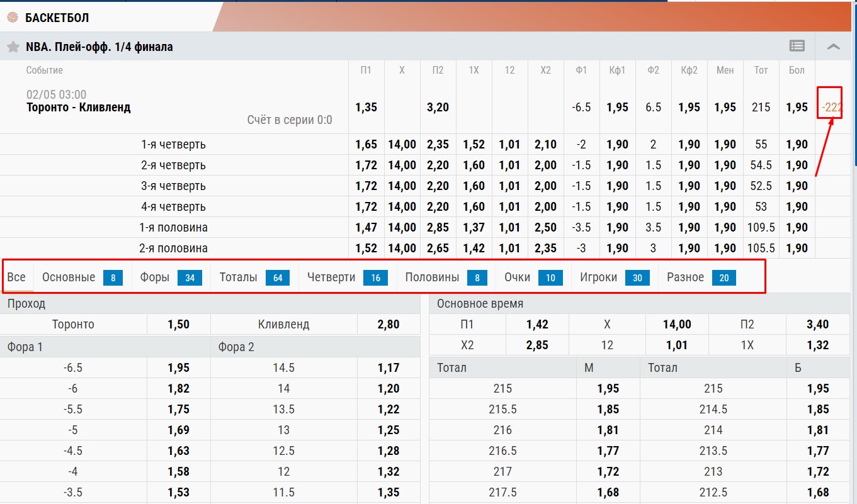Select 2-я половина П1 odds 1,52
857x504 pixels.
[x=366, y=249]
